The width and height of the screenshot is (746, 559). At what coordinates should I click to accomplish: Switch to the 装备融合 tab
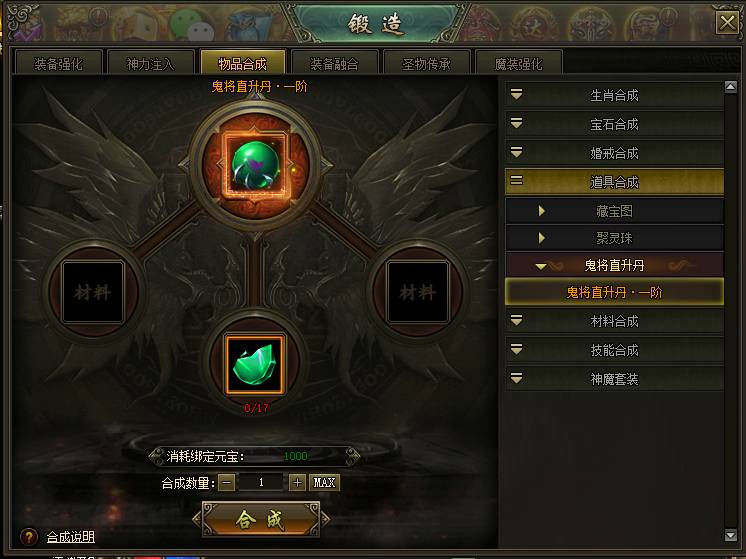click(x=334, y=63)
